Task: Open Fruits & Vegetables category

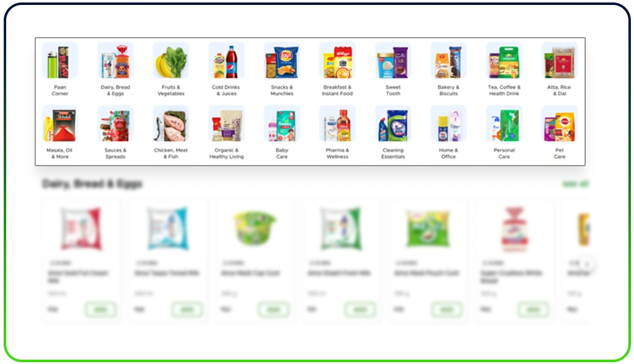Action: click(171, 69)
